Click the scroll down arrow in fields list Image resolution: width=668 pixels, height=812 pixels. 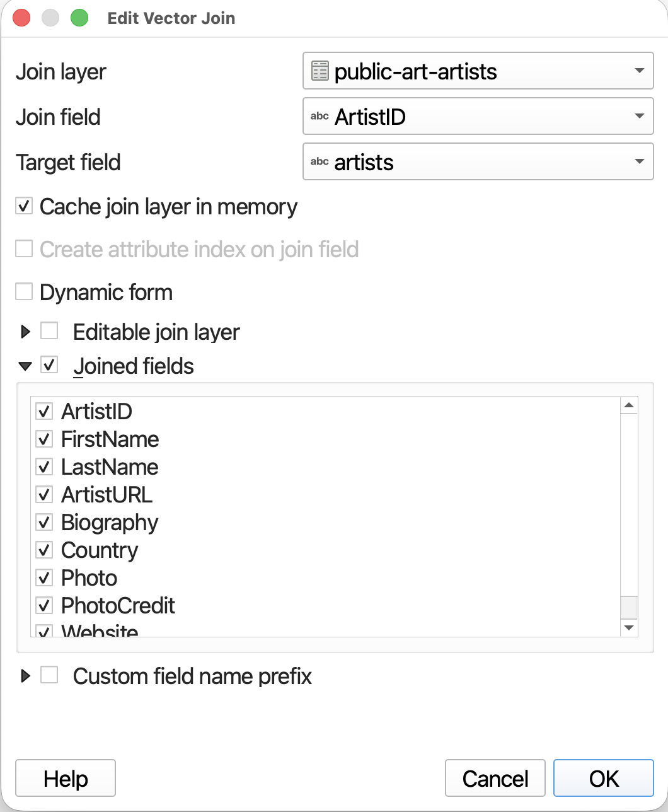(629, 627)
